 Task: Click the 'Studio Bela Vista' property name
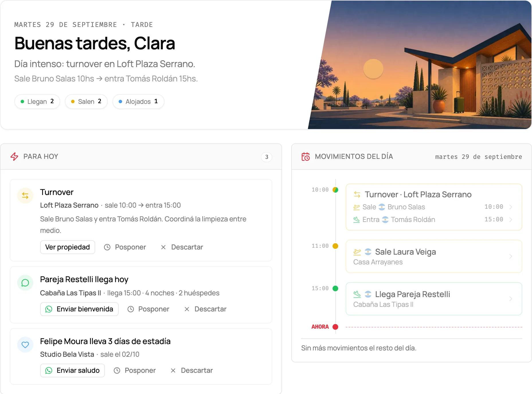pyautogui.click(x=67, y=354)
